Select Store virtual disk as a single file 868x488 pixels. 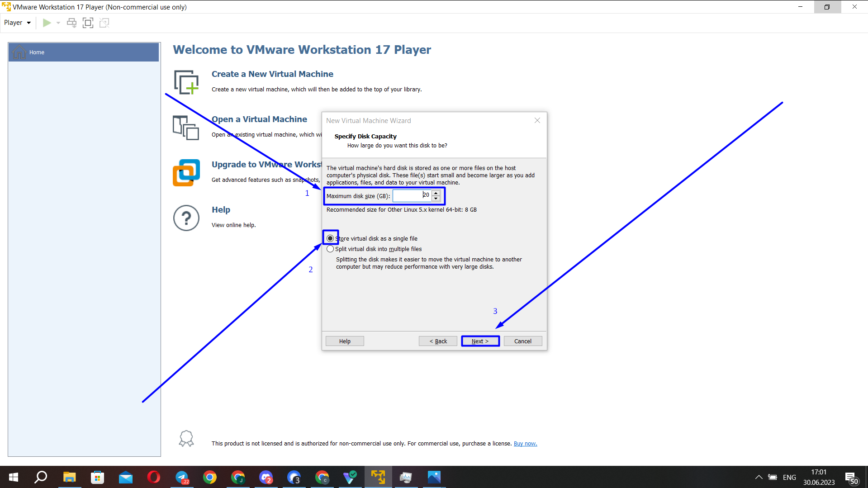coord(330,238)
